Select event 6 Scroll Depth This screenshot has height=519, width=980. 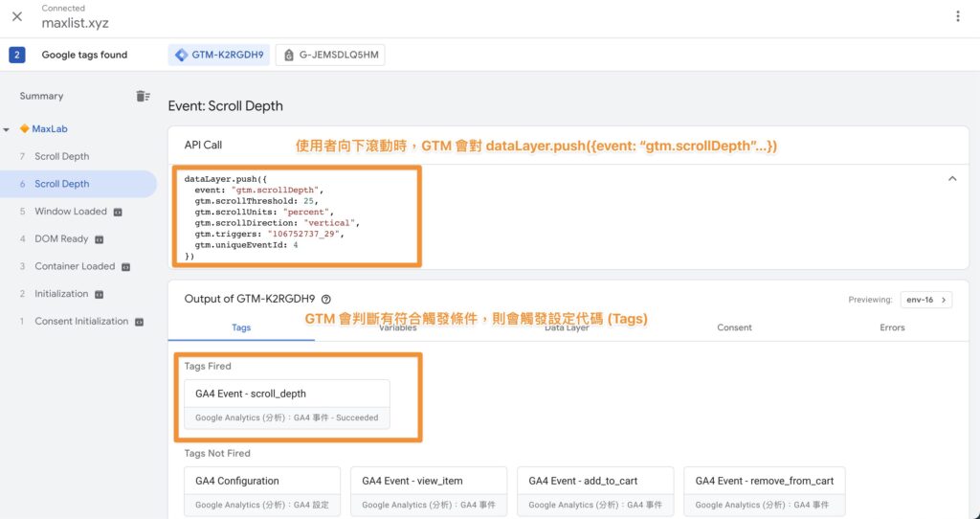click(x=78, y=184)
